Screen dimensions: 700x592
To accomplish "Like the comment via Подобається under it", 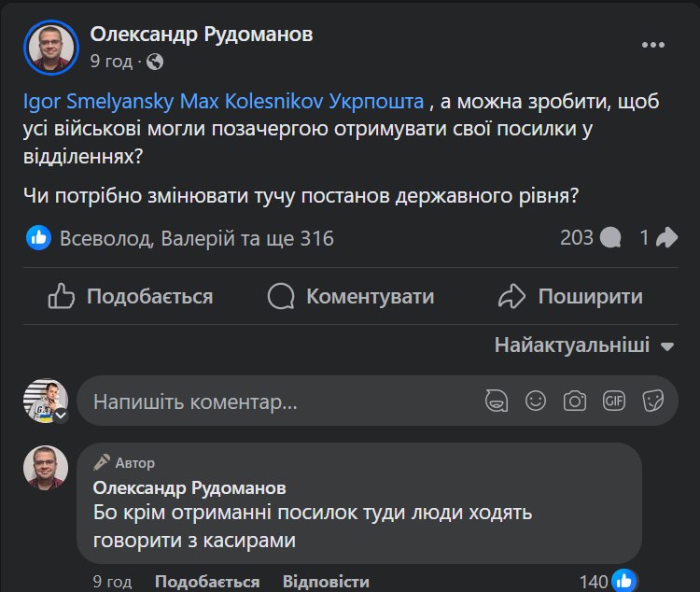I will click(207, 582).
